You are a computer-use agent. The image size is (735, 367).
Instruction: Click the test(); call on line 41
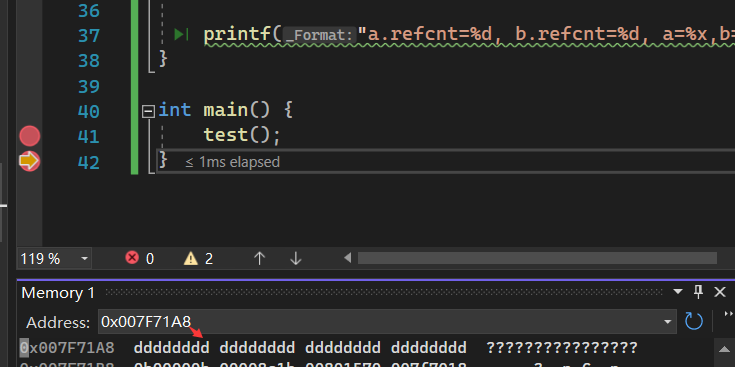pos(242,135)
